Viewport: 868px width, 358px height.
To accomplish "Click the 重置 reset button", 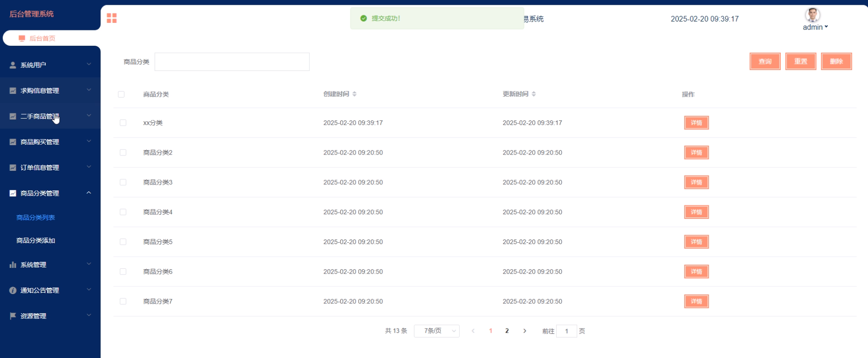I will [x=801, y=61].
